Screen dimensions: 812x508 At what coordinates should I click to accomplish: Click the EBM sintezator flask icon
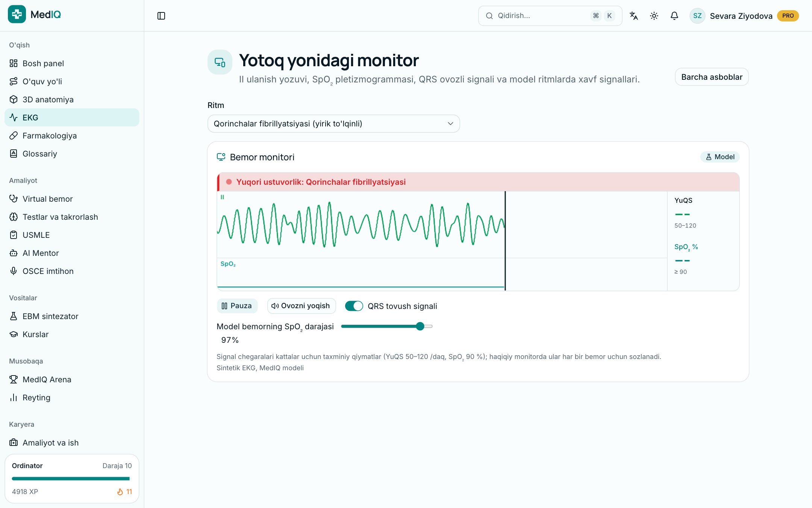point(14,316)
